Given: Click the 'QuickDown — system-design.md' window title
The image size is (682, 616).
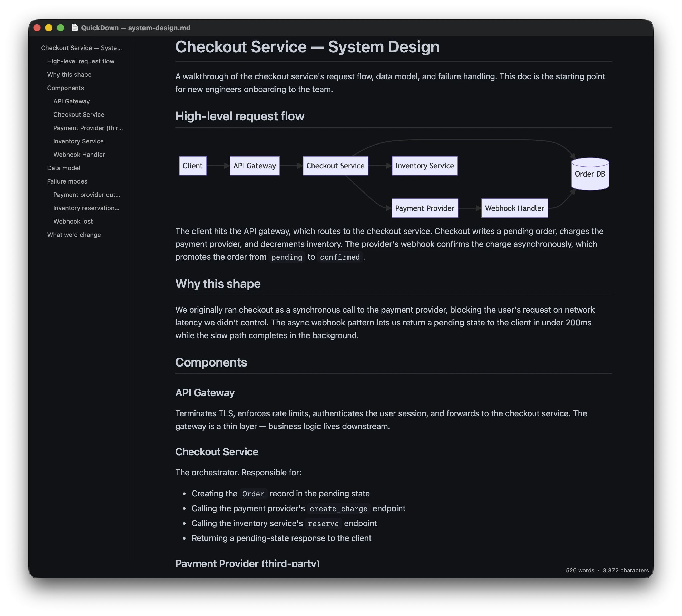Looking at the screenshot, I should pyautogui.click(x=136, y=28).
